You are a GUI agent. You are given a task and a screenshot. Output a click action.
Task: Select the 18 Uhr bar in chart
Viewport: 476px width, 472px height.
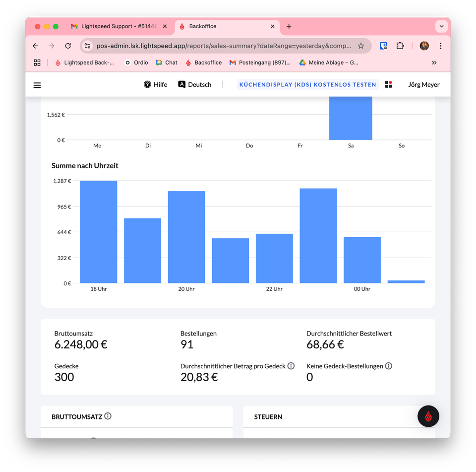(x=99, y=232)
